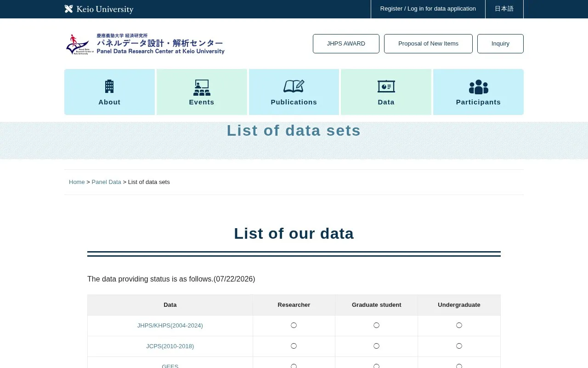Click Undergraduate circle in JCPS row
588x368 pixels.
pyautogui.click(x=459, y=346)
